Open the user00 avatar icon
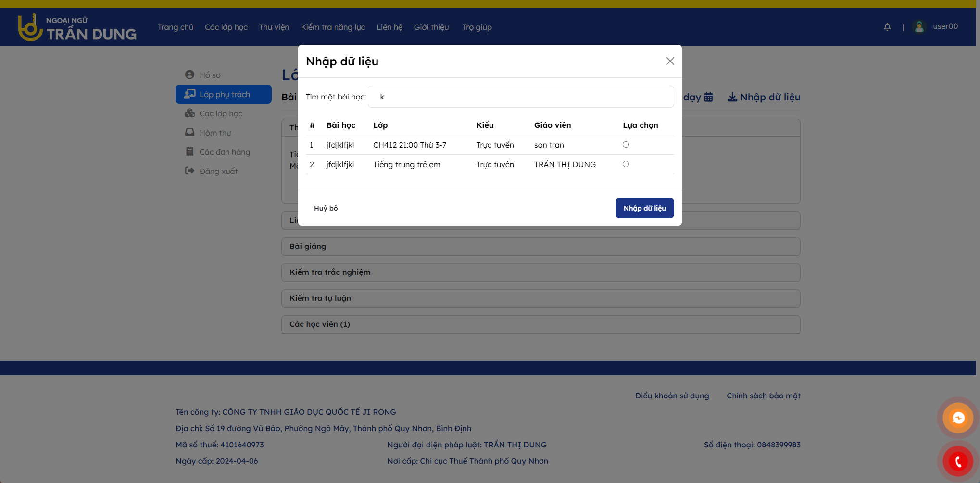This screenshot has width=980, height=483. tap(919, 27)
